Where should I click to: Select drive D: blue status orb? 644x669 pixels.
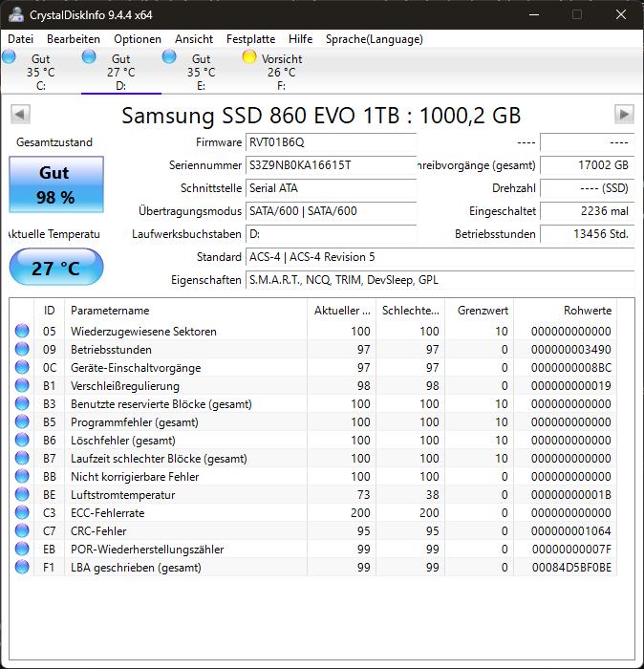[x=89, y=56]
